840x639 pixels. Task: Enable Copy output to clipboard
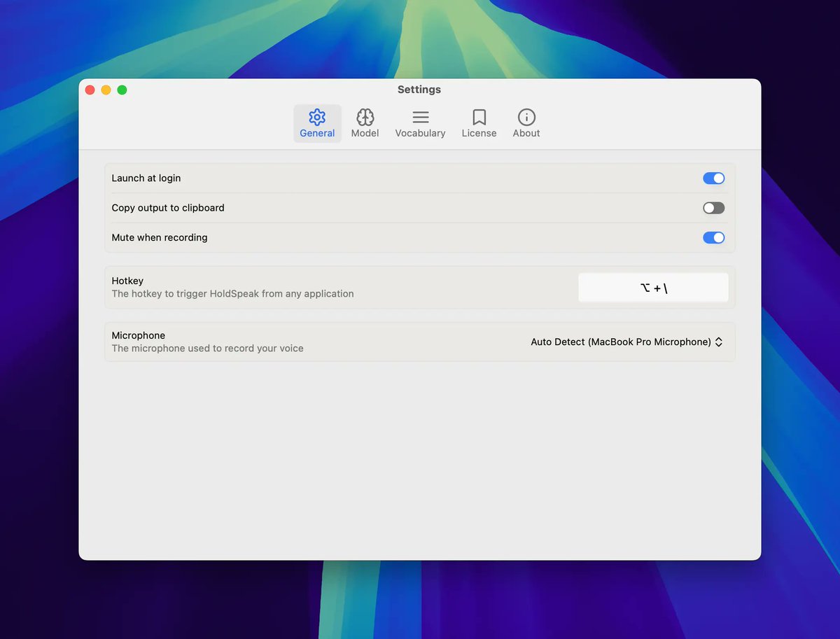pyautogui.click(x=713, y=208)
